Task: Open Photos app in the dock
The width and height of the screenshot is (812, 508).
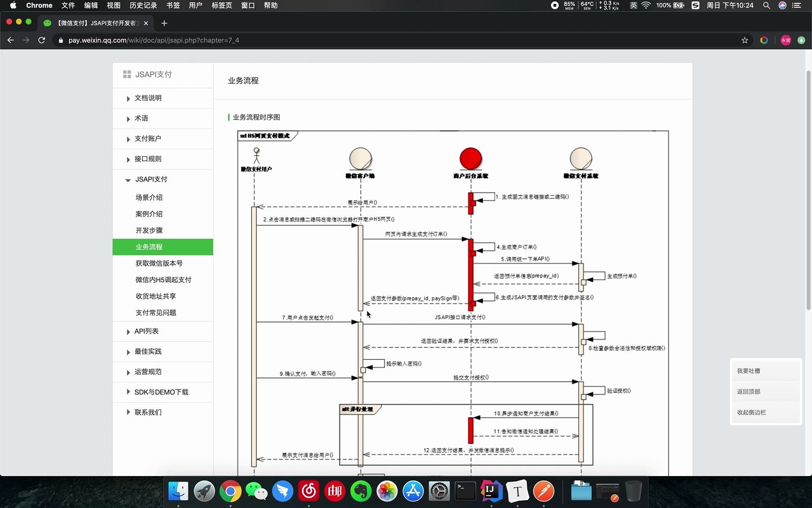Action: pyautogui.click(x=387, y=492)
